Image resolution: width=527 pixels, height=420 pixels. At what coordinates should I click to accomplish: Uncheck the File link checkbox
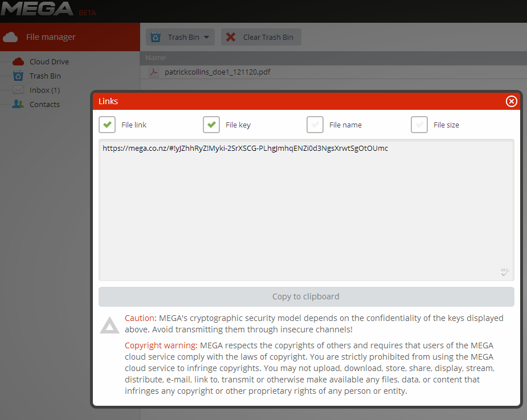[107, 125]
